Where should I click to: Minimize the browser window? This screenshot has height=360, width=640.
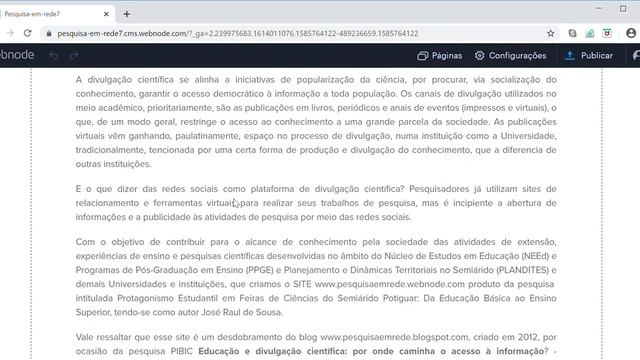click(598, 8)
